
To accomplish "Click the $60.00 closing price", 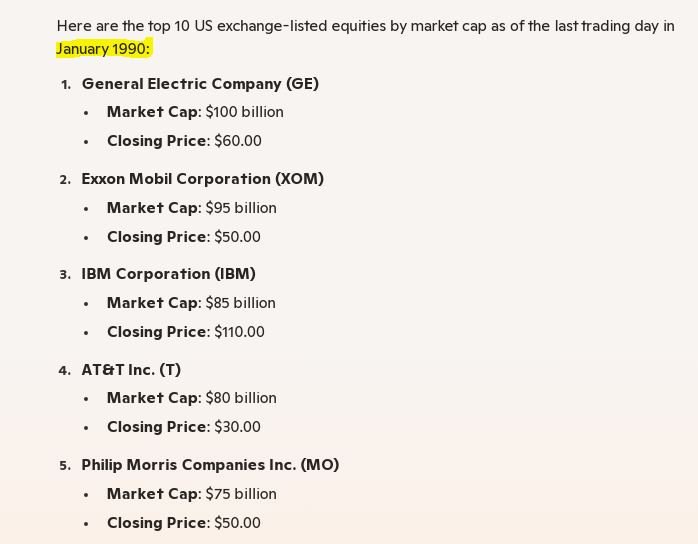I will coord(238,141).
